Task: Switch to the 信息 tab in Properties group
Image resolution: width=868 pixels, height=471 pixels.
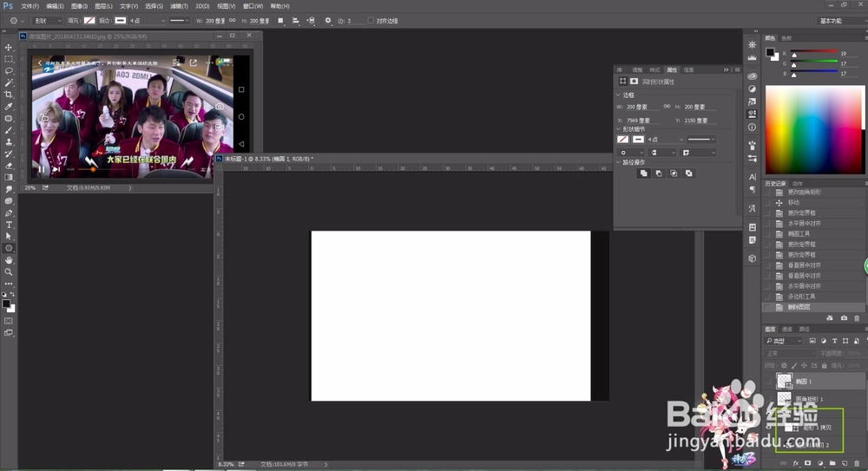Action: 688,69
